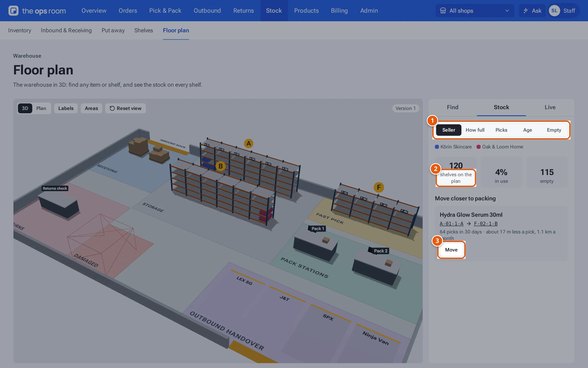Click the Move button for Hydra Glow Serum
Image resolution: width=588 pixels, height=368 pixels.
[x=451, y=250]
